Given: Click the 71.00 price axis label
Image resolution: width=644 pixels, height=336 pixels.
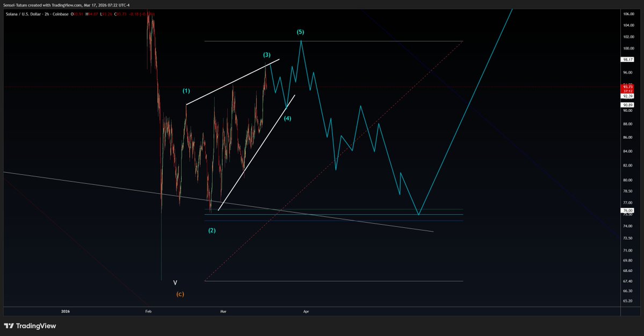Looking at the screenshot, I should coord(628,251).
